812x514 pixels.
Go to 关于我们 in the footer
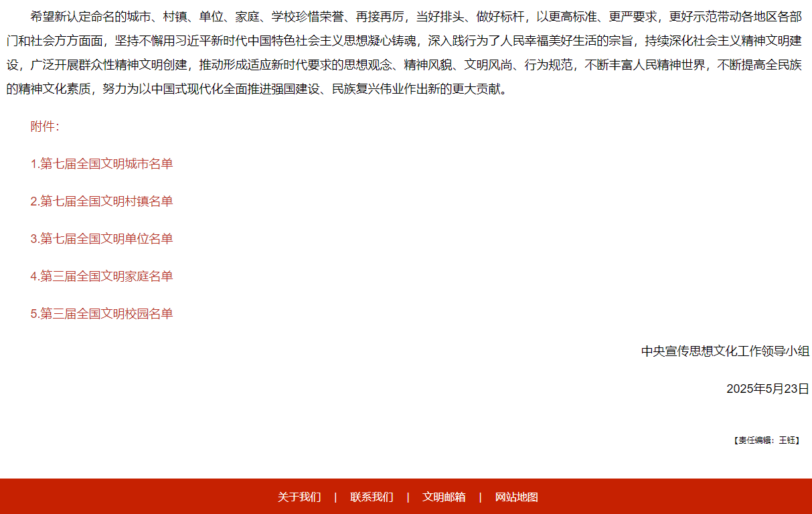(299, 497)
